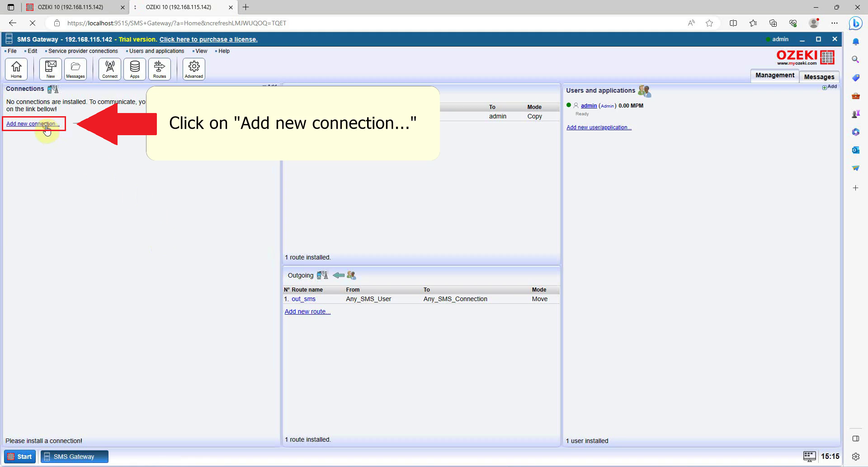Screen dimensions: 868x467
Task: Click the browser back arrow
Action: [13, 23]
